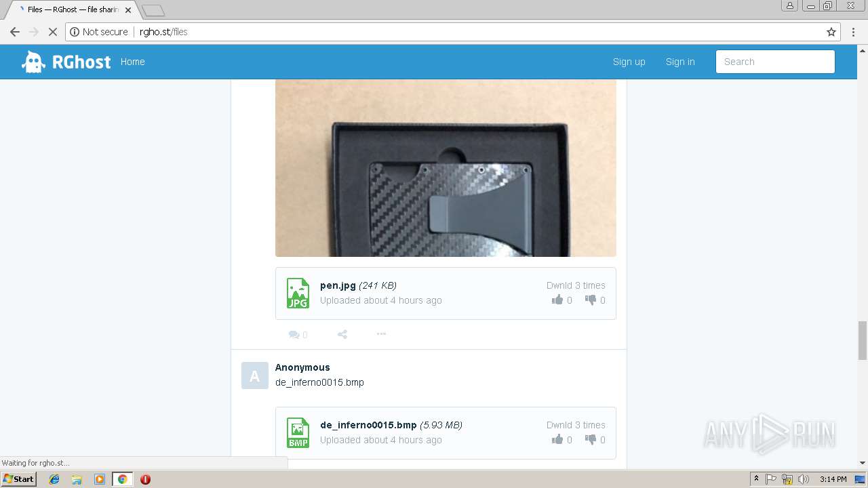Open the Start menu
Viewport: 868px width, 488px height.
[x=19, y=479]
